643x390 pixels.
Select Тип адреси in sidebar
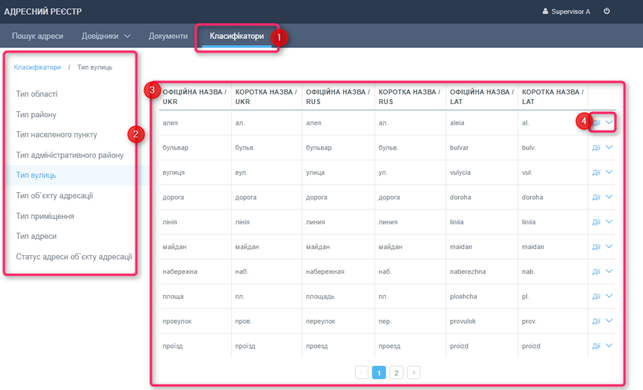[36, 236]
